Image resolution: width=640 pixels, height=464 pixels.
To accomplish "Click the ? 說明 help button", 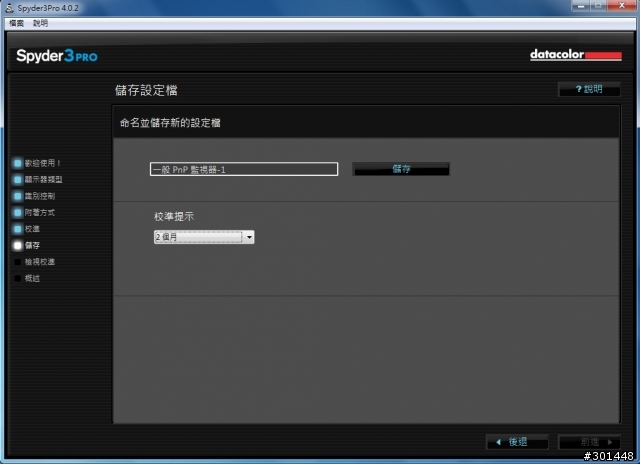I will point(589,89).
